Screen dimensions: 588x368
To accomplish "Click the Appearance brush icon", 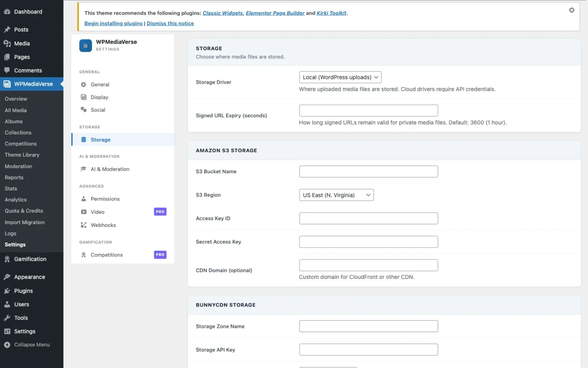I will [x=7, y=277].
